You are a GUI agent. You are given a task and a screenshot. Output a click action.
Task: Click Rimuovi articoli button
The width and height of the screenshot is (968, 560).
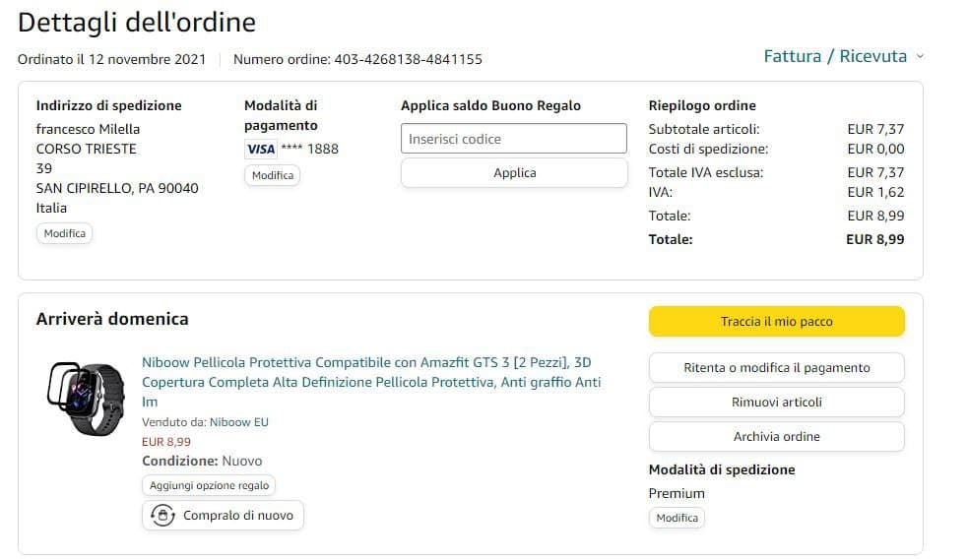pyautogui.click(x=776, y=403)
